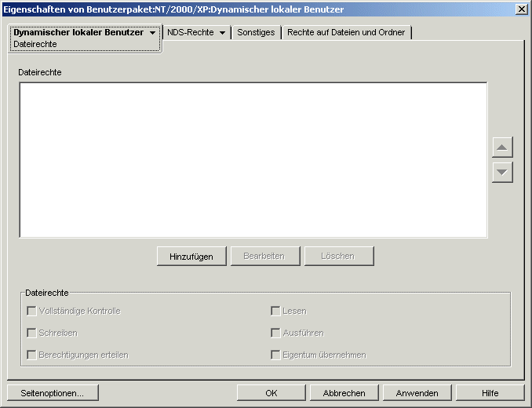Open Seitenoptionen settings
This screenshot has width=532, height=408.
[x=53, y=392]
